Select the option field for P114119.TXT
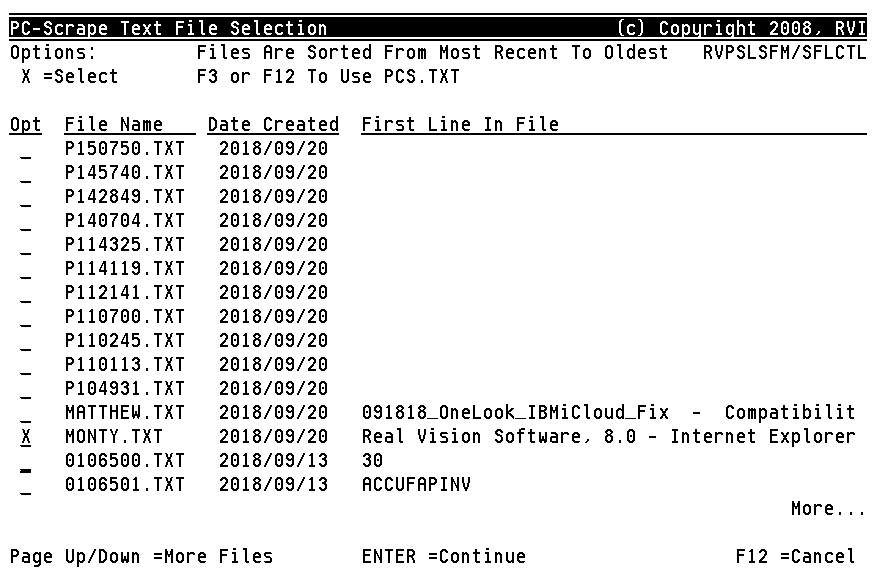Image resolution: width=874 pixels, height=568 pixels. tap(26, 269)
